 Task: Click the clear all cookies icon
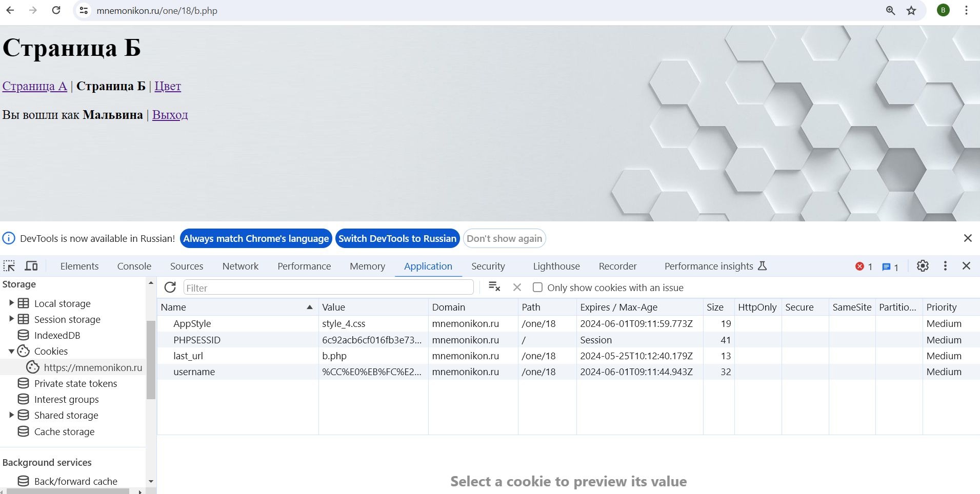tap(494, 287)
